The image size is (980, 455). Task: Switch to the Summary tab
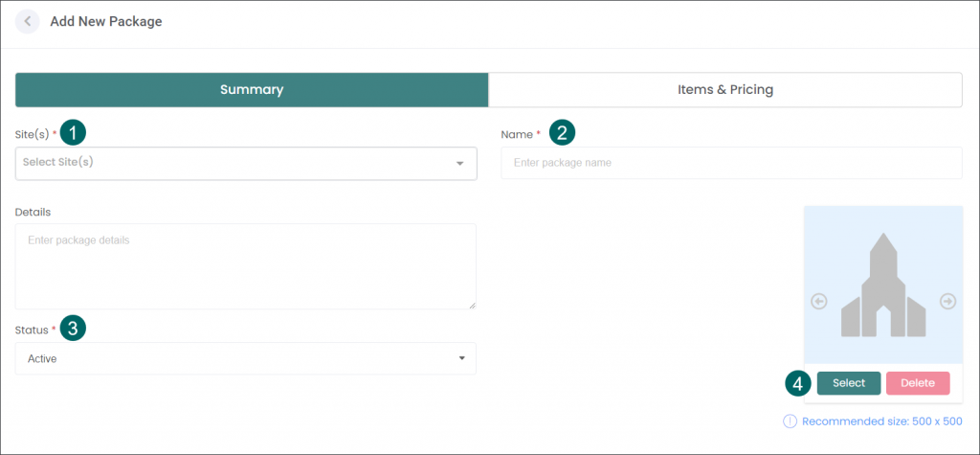(252, 89)
